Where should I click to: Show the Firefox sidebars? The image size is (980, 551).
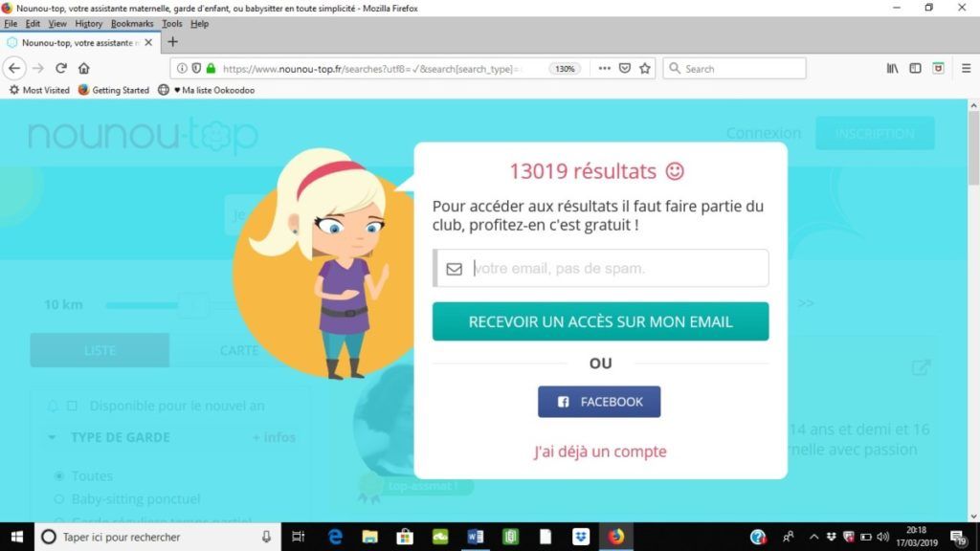pyautogui.click(x=915, y=68)
